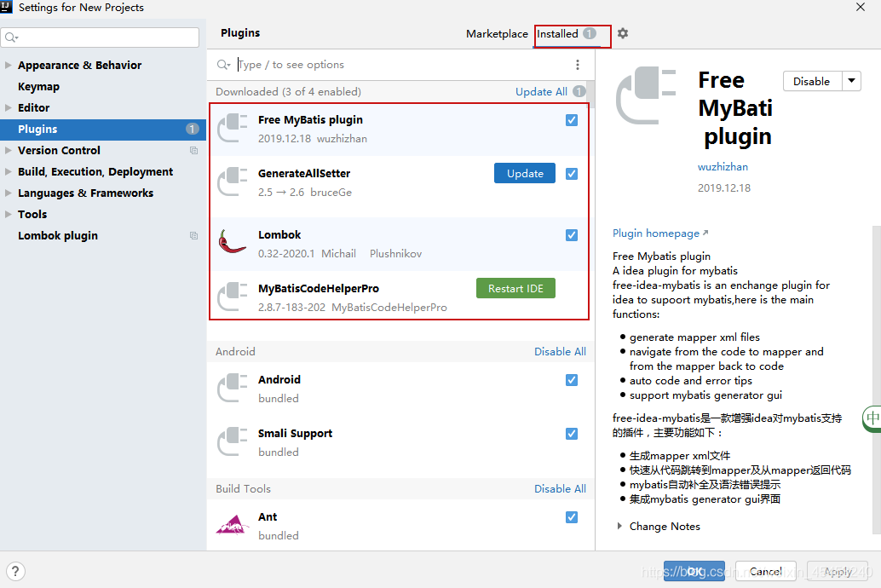This screenshot has height=588, width=881.
Task: Expand Appearance & Behavior tree node
Action: tap(8, 65)
